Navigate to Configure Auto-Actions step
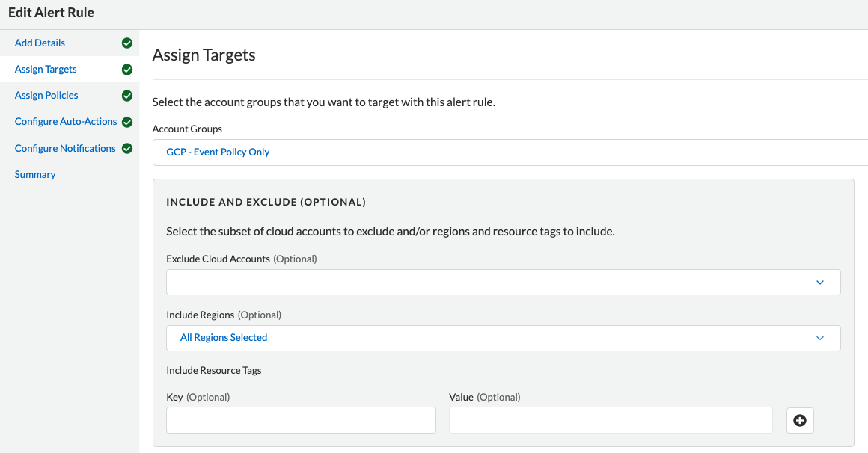 66,122
